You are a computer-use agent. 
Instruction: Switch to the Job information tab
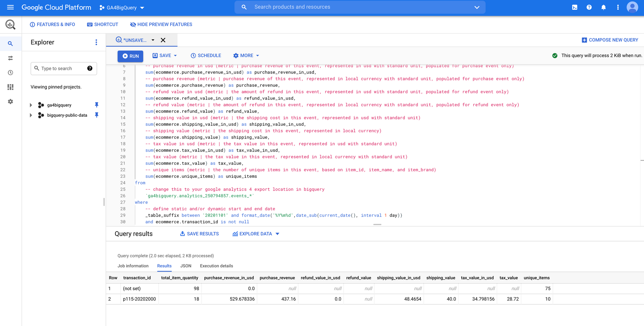133,266
